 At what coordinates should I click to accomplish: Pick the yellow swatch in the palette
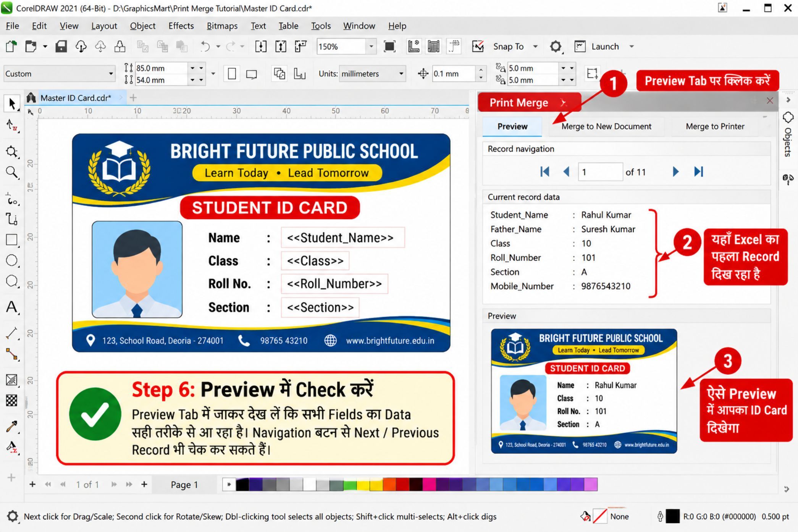[363, 485]
